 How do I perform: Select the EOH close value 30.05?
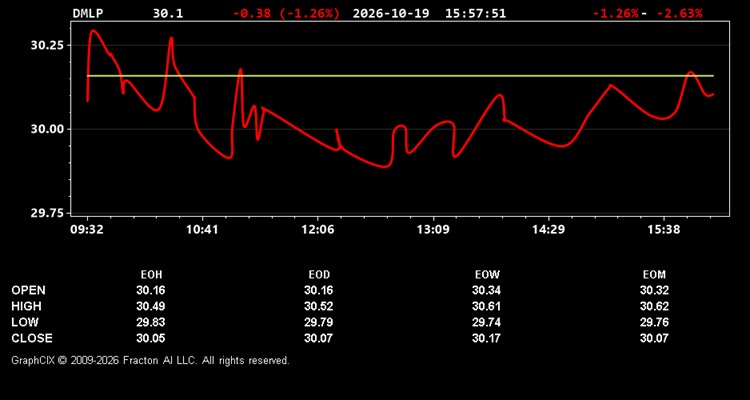click(x=151, y=338)
